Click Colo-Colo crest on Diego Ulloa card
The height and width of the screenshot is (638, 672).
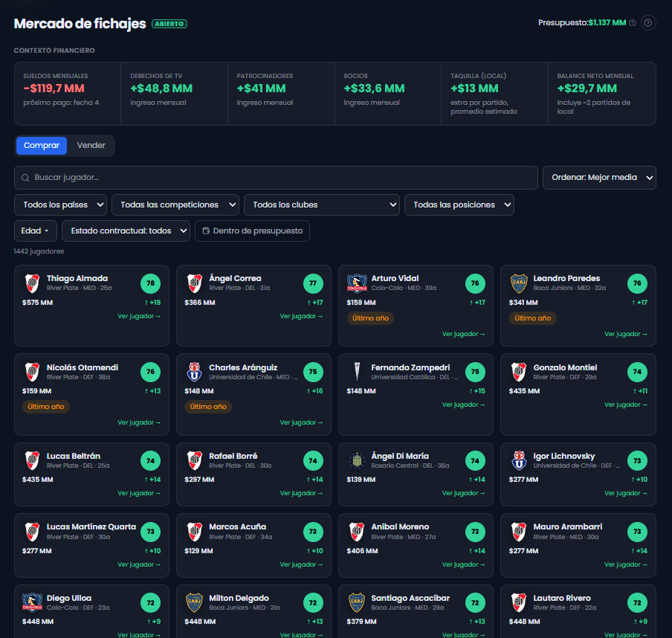click(32, 602)
